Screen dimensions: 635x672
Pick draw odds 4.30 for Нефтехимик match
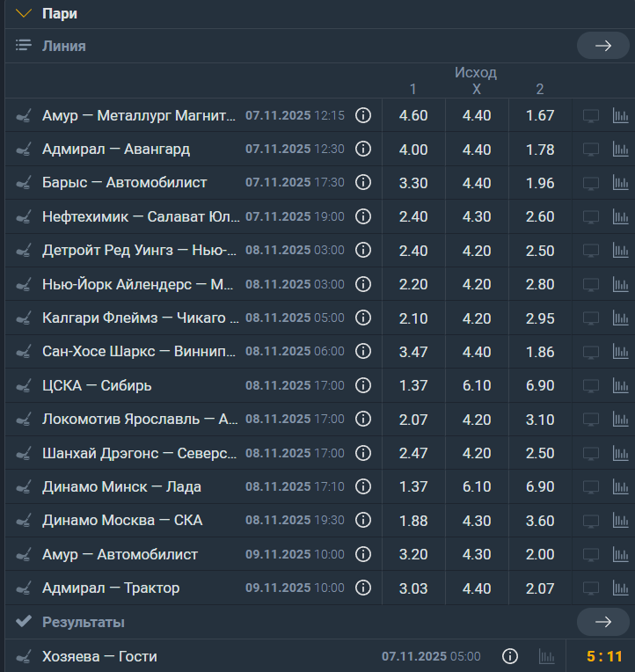coord(477,216)
